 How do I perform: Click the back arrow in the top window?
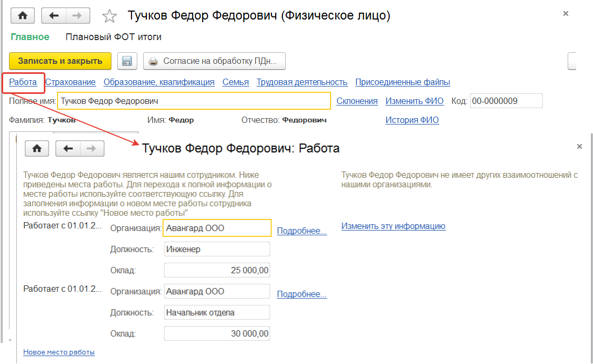point(53,16)
